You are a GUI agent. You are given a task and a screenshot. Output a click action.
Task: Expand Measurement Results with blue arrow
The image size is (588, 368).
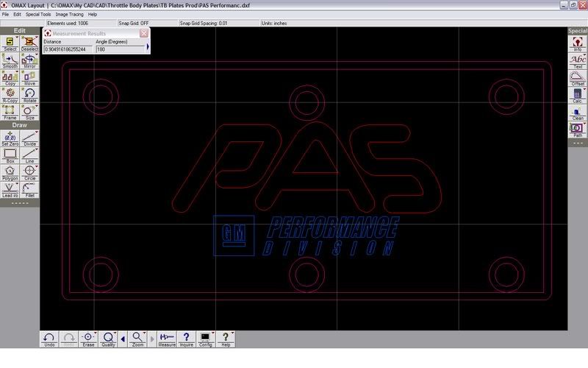(147, 46)
